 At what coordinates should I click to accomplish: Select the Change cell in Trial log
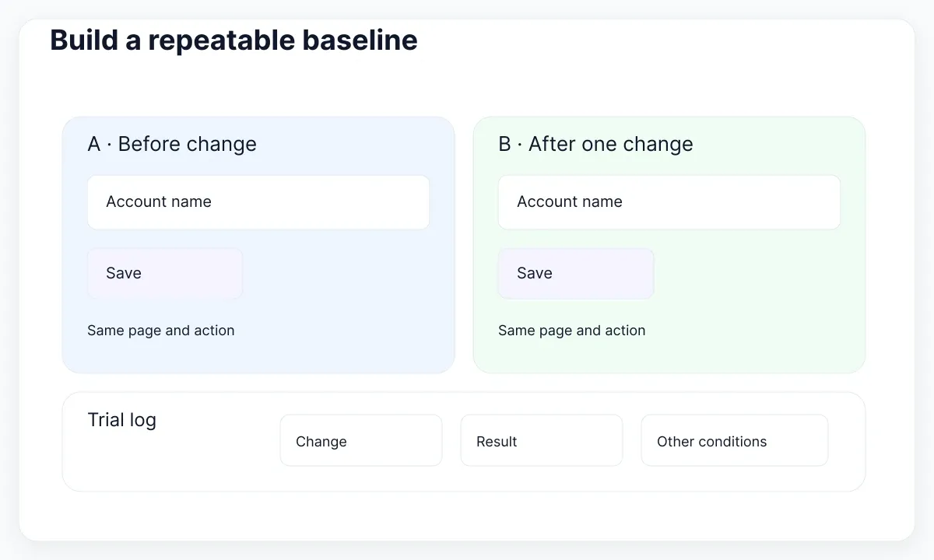(361, 440)
